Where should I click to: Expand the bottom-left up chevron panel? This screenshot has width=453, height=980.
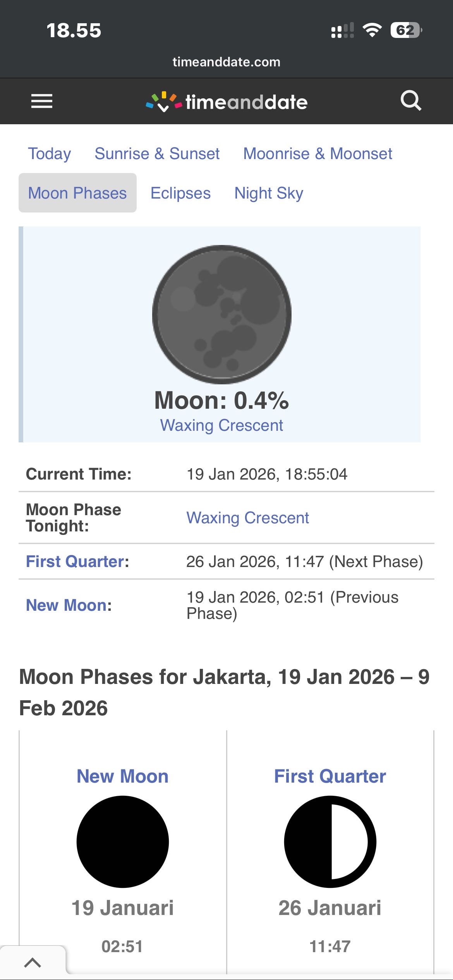(x=33, y=962)
